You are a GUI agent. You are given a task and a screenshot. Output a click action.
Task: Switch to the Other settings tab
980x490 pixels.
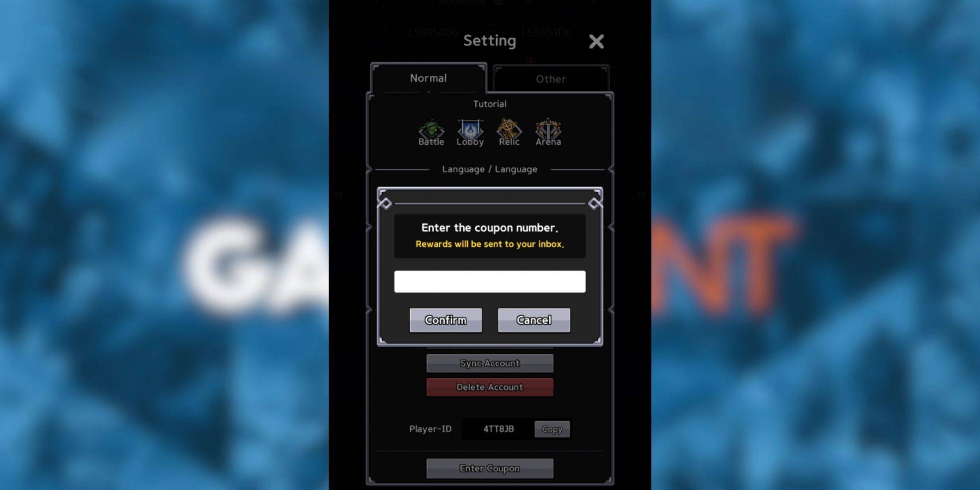pyautogui.click(x=549, y=78)
